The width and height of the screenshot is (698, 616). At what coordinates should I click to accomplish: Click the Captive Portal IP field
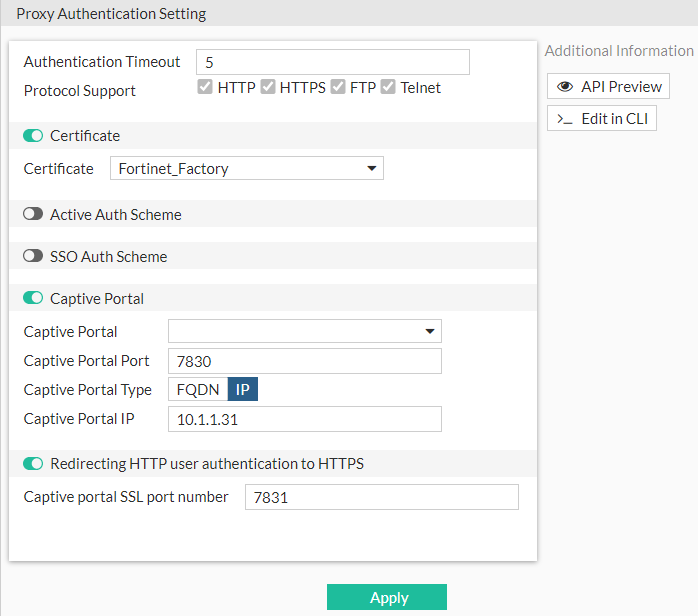point(304,419)
